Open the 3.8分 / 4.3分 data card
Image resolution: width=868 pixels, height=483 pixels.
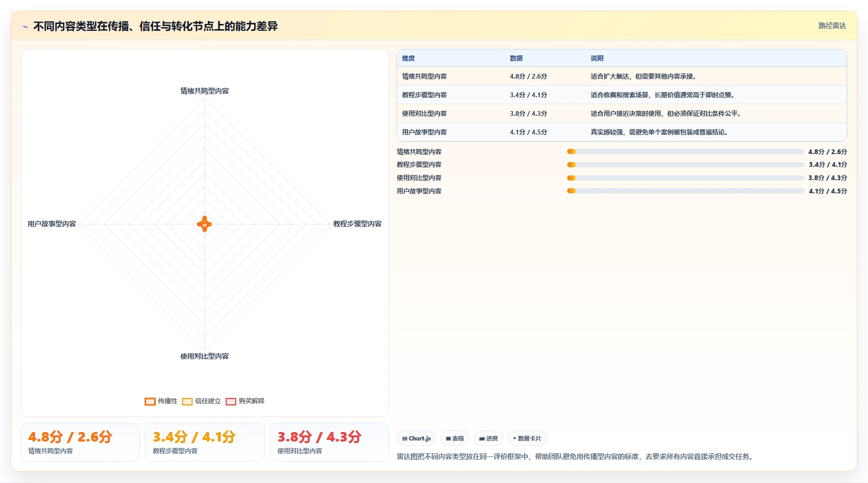pyautogui.click(x=330, y=442)
